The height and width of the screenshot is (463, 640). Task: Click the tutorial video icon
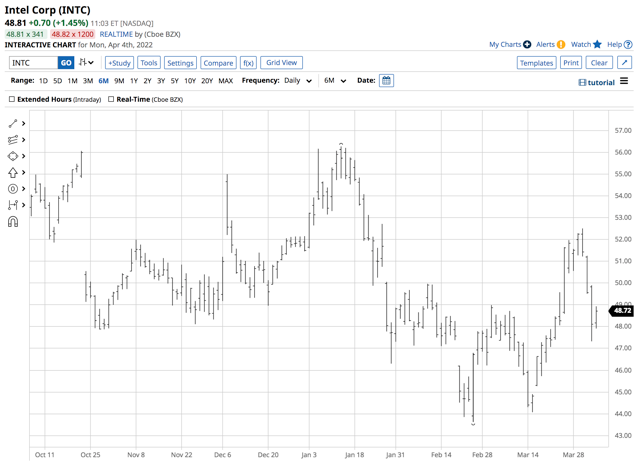point(582,82)
